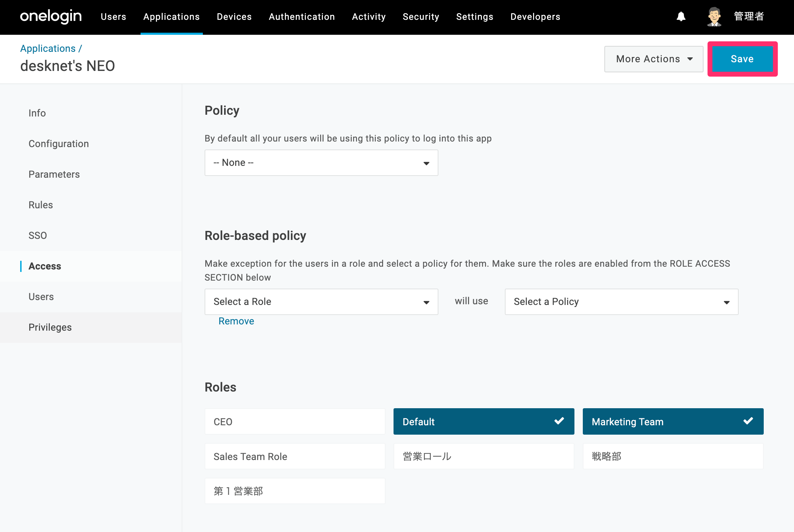Expand the Select a Role dropdown

pyautogui.click(x=321, y=302)
